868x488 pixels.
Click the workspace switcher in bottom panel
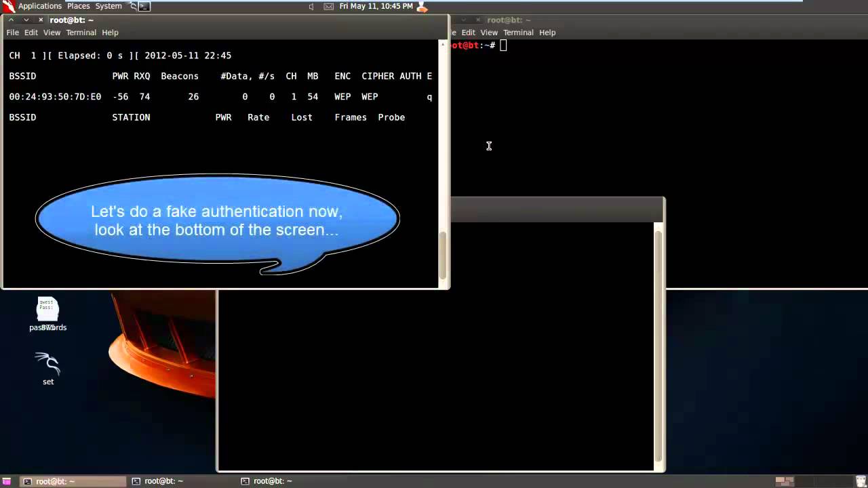[x=813, y=481]
